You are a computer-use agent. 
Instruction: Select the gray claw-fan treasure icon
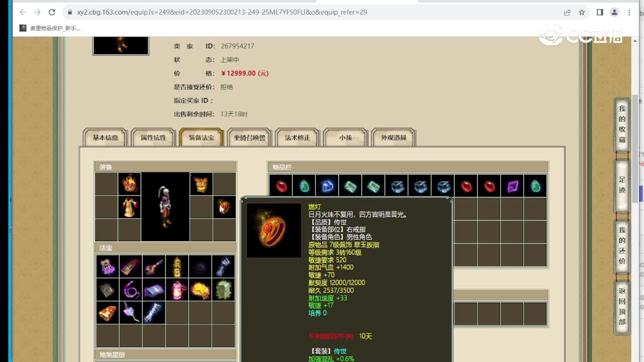coord(107,290)
